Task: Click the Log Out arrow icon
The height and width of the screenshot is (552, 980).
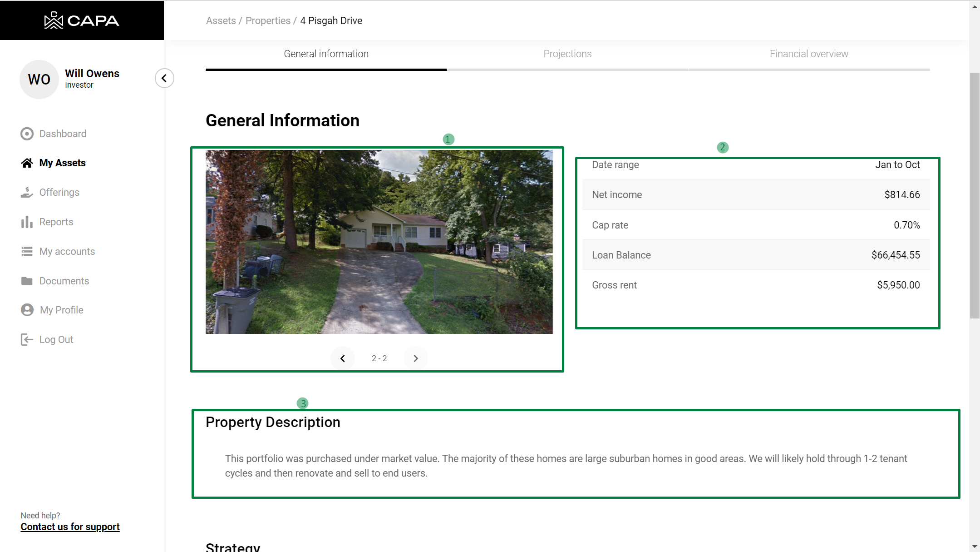Action: tap(27, 339)
